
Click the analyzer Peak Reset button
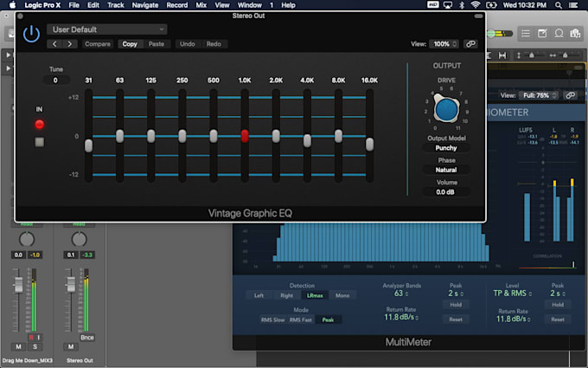tap(456, 320)
